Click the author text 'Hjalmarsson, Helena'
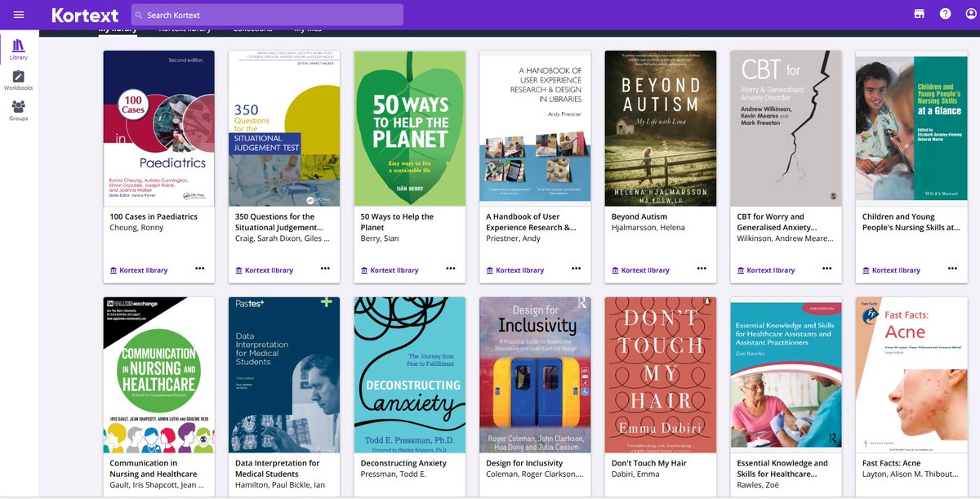980x499 pixels. pos(648,228)
